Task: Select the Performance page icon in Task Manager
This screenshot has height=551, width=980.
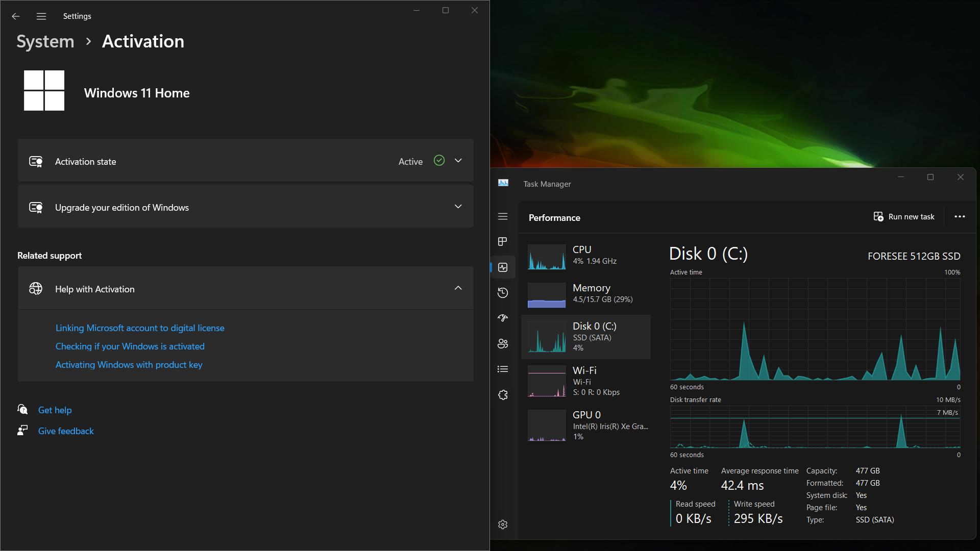Action: 503,267
